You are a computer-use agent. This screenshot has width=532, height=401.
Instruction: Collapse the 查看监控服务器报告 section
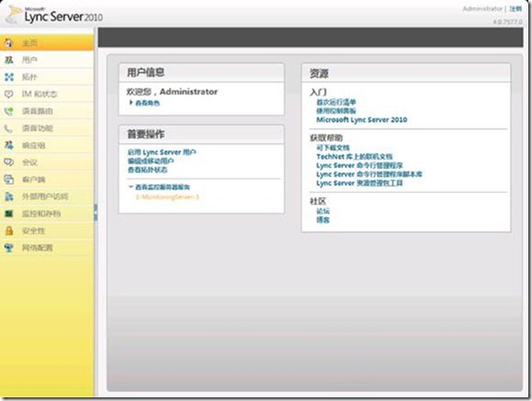130,187
